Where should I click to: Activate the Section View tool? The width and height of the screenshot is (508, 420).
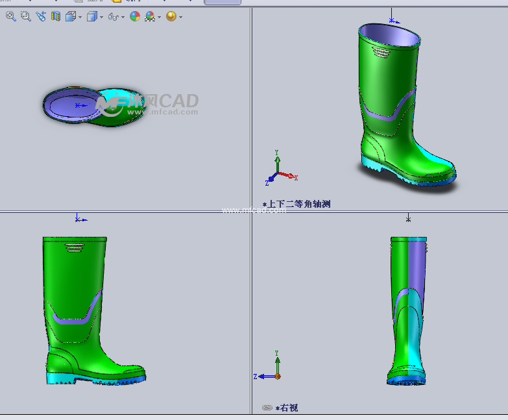point(56,16)
